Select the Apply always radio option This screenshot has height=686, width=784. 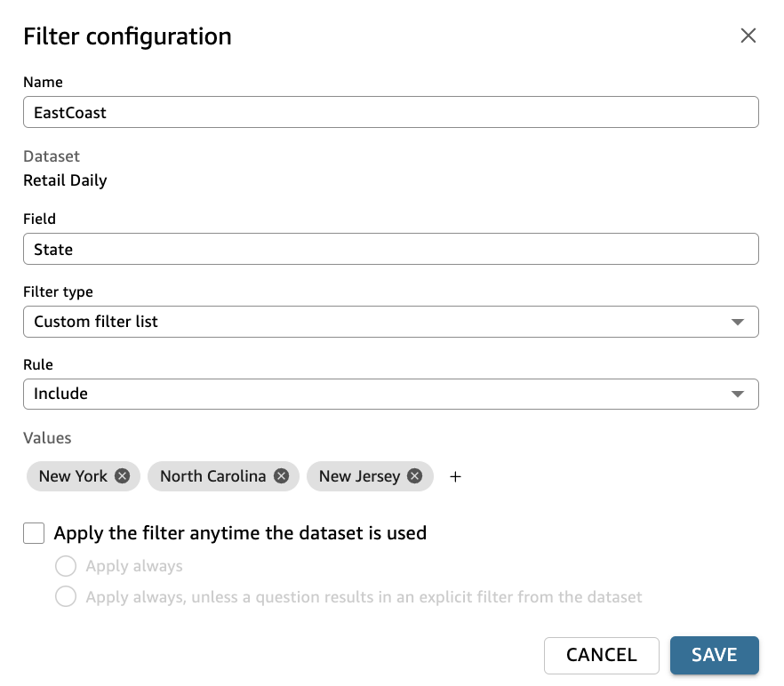pos(66,566)
